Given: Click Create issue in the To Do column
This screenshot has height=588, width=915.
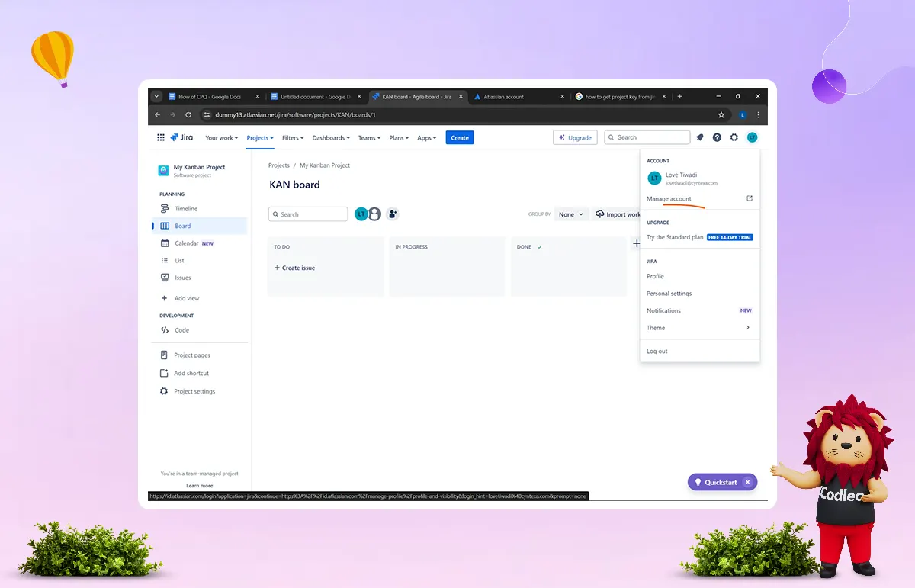Looking at the screenshot, I should pos(294,268).
